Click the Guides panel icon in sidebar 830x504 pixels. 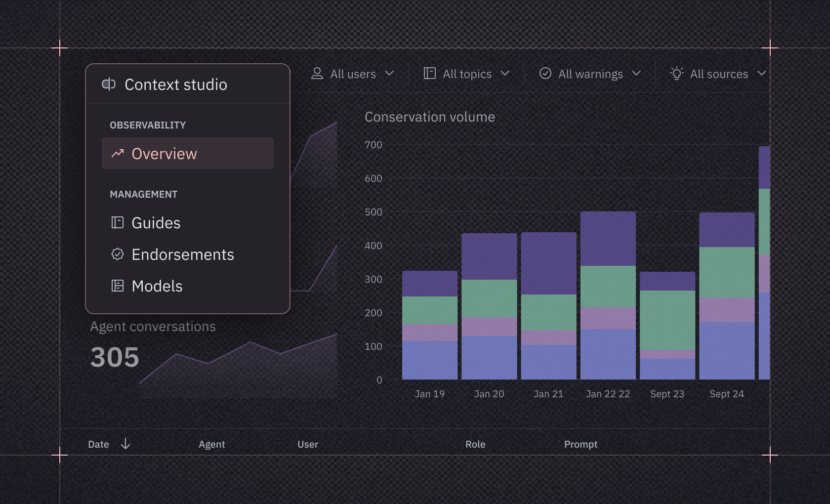coord(117,223)
